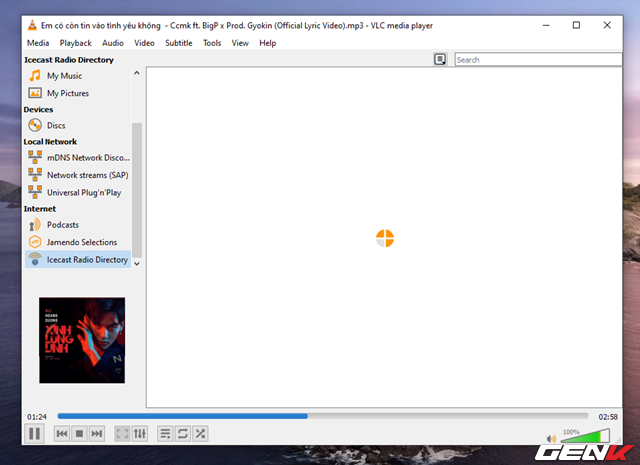This screenshot has height=465, width=640.
Task: Click the Devices section header
Action: coord(38,109)
